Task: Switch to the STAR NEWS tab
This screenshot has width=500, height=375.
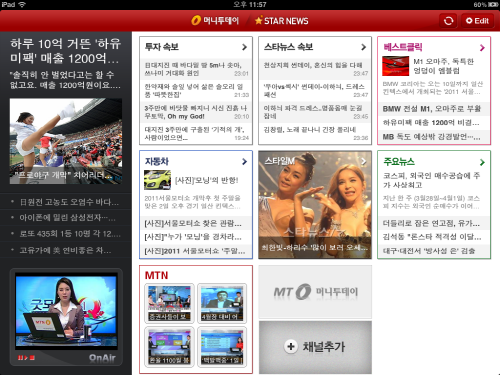Action: [x=282, y=21]
